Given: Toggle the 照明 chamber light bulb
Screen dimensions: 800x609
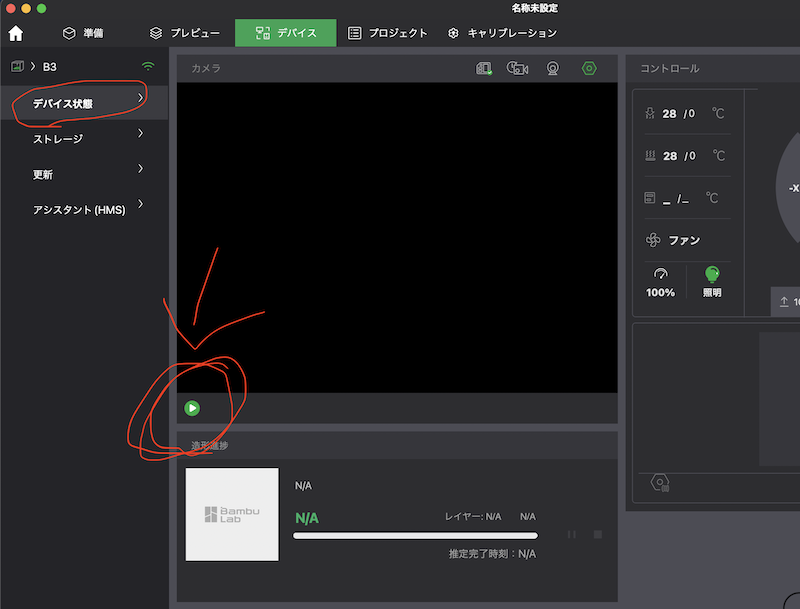Looking at the screenshot, I should coord(712,274).
